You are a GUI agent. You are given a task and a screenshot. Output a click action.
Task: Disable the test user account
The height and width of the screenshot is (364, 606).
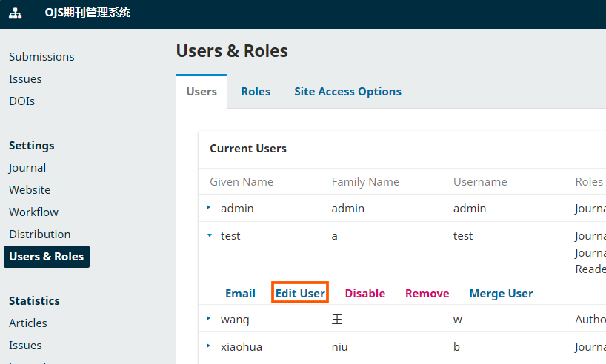coord(364,294)
